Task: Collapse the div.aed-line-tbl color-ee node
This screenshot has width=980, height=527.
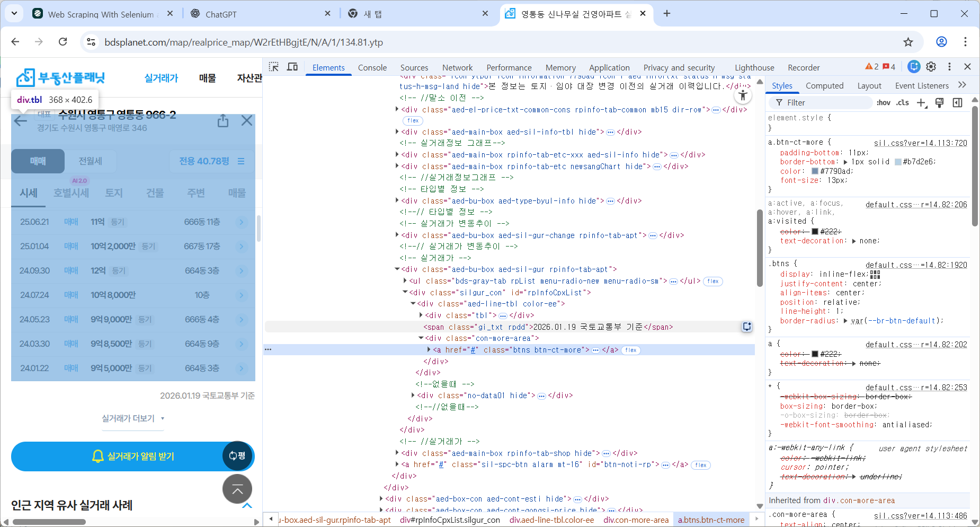Action: pyautogui.click(x=413, y=304)
